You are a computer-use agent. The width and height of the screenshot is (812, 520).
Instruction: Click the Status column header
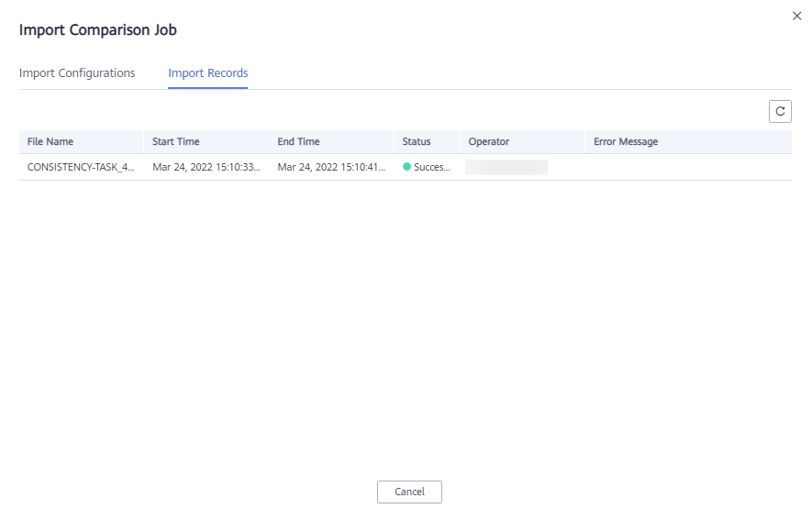click(417, 142)
